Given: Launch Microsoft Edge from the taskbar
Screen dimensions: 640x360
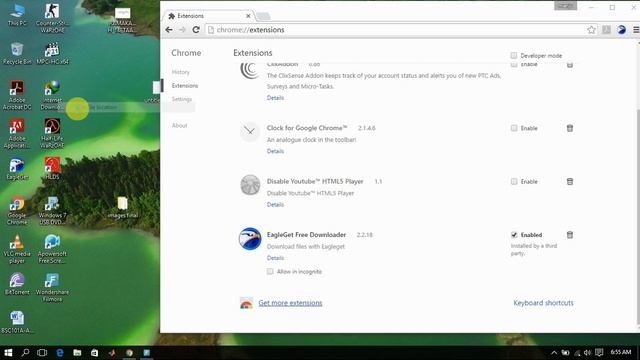Looking at the screenshot, I should [x=60, y=352].
